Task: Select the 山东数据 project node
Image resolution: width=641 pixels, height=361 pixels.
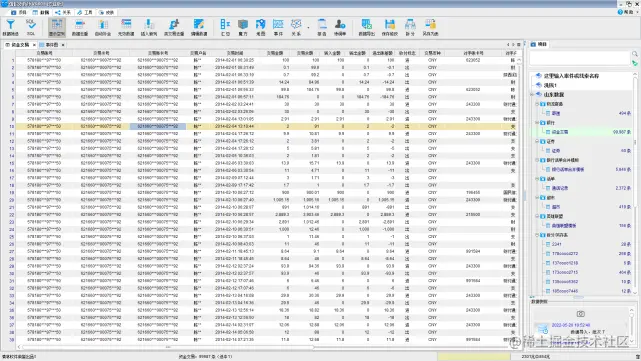Action: click(554, 94)
